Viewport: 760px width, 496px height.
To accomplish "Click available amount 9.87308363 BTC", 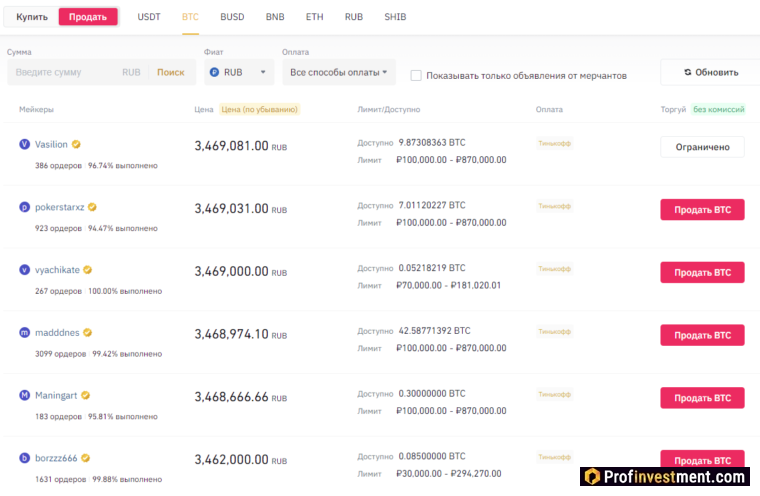I will 432,143.
